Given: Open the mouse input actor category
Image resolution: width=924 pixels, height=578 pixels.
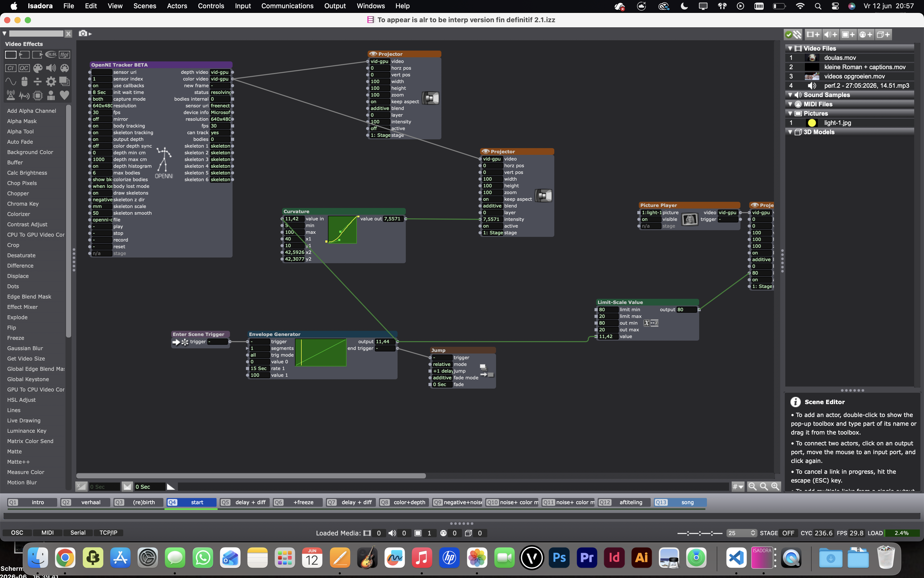Looking at the screenshot, I should pos(24,82).
